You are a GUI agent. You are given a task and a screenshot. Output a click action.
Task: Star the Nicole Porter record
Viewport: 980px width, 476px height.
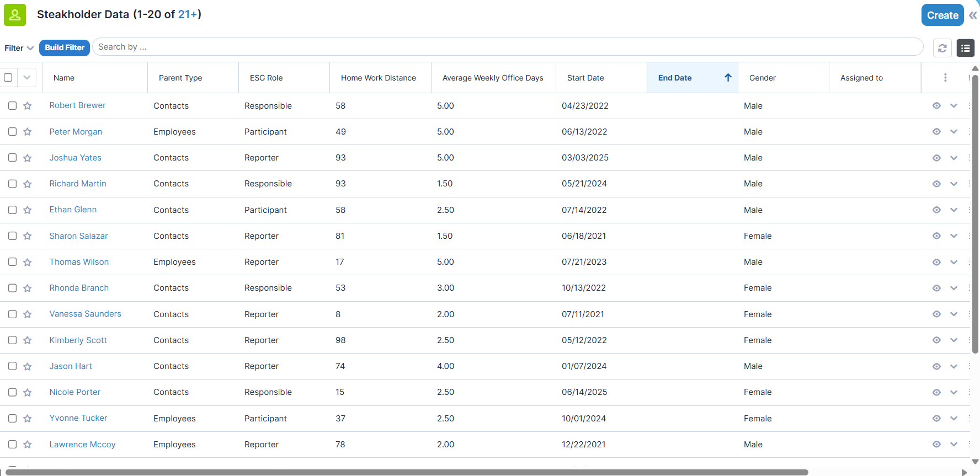point(28,392)
